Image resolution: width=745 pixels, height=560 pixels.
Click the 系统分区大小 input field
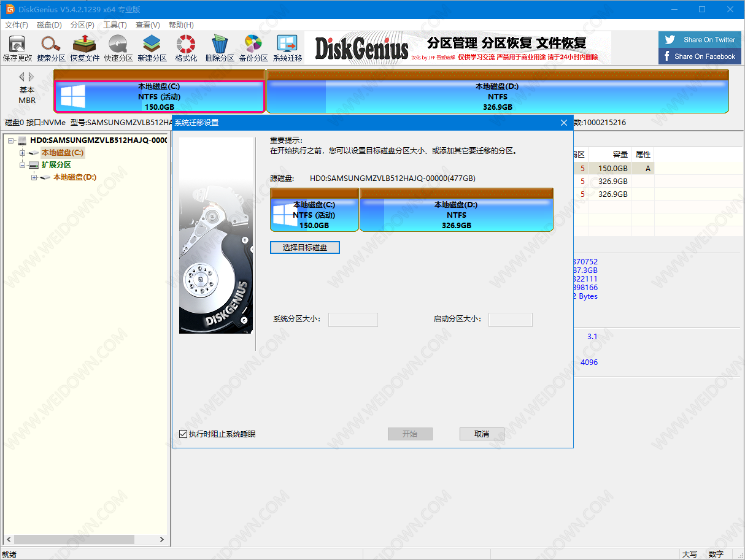click(353, 320)
